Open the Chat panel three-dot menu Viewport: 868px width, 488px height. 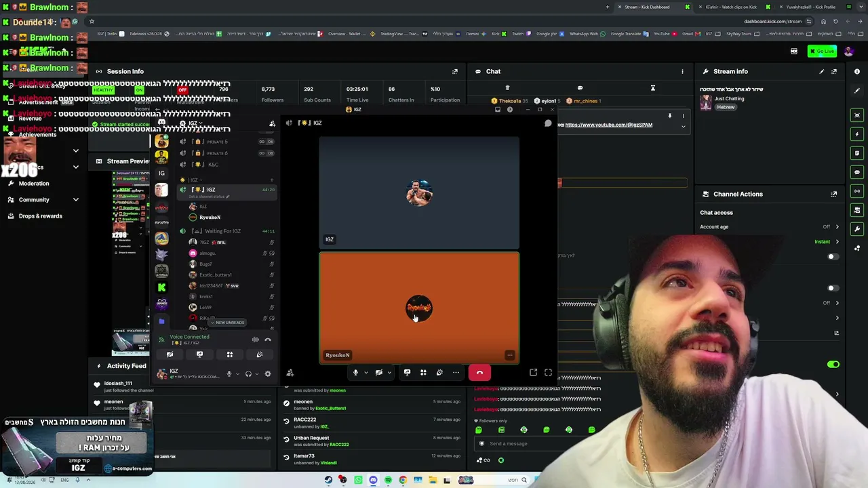pyautogui.click(x=682, y=71)
